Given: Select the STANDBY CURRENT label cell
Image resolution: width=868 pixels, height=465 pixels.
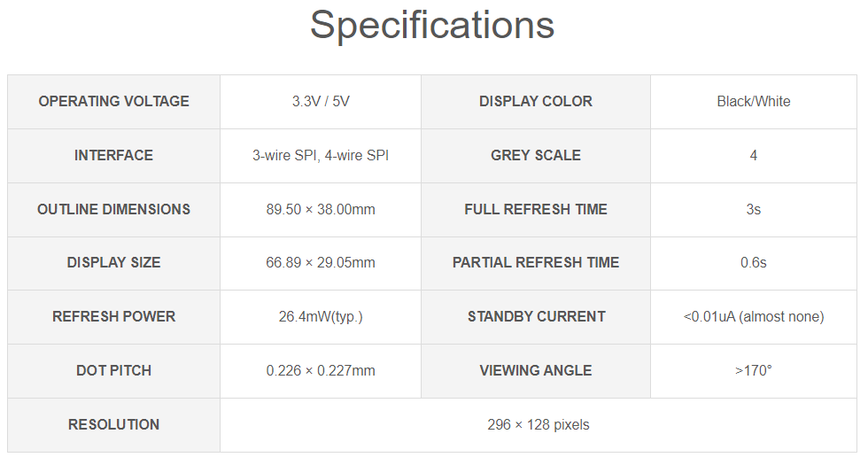Looking at the screenshot, I should coord(536,316).
